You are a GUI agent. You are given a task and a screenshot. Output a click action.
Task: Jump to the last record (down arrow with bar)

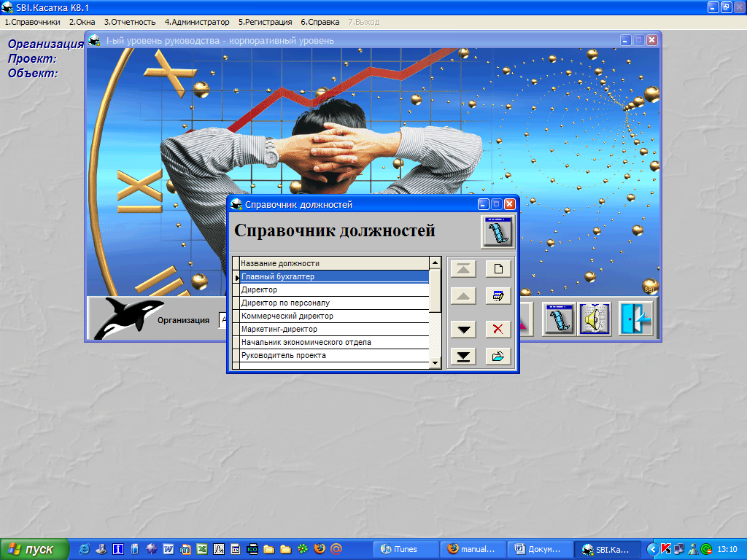[x=463, y=356]
